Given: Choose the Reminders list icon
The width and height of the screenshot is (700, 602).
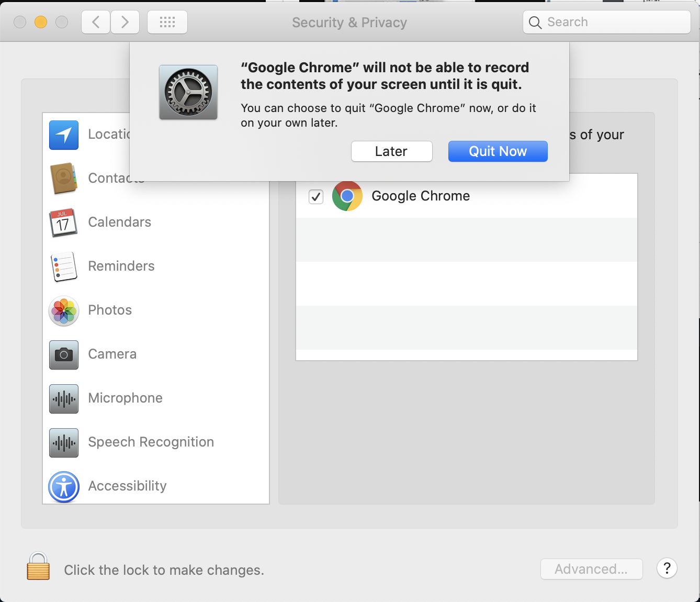Looking at the screenshot, I should pyautogui.click(x=64, y=266).
